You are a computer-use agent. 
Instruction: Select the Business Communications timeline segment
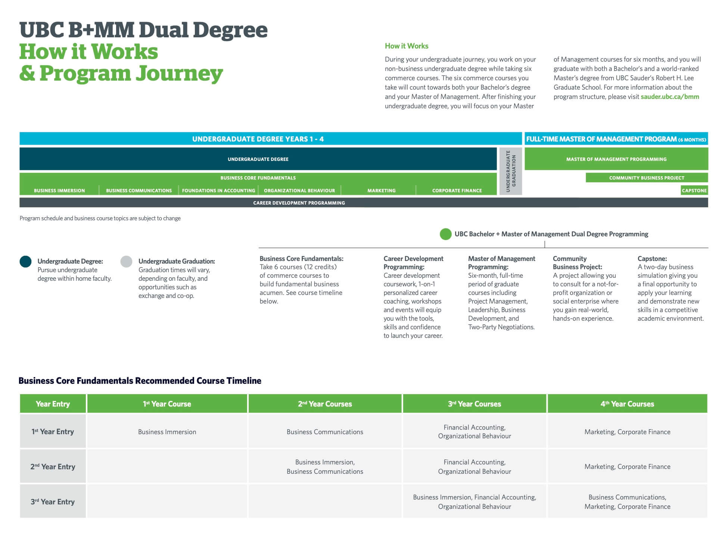coord(139,190)
